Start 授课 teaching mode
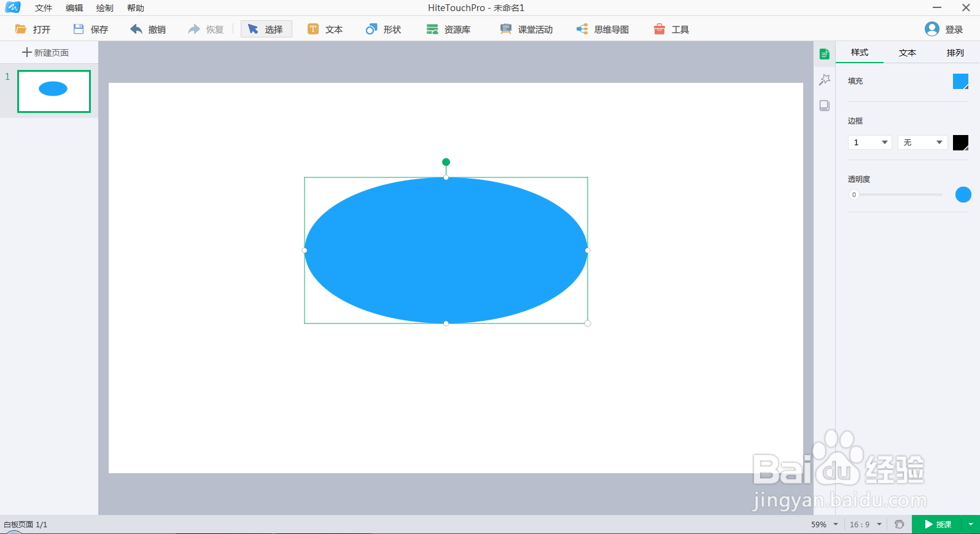Image resolution: width=980 pixels, height=534 pixels. pos(938,524)
